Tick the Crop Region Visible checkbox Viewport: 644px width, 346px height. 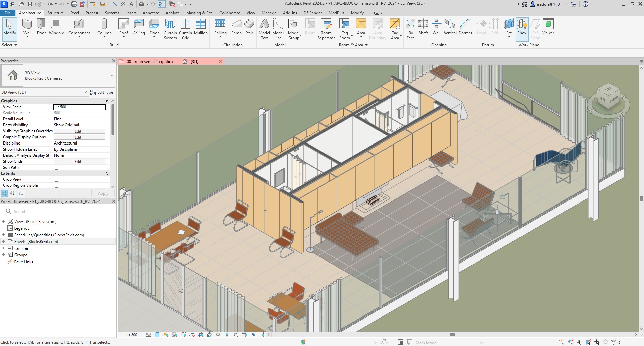click(56, 186)
